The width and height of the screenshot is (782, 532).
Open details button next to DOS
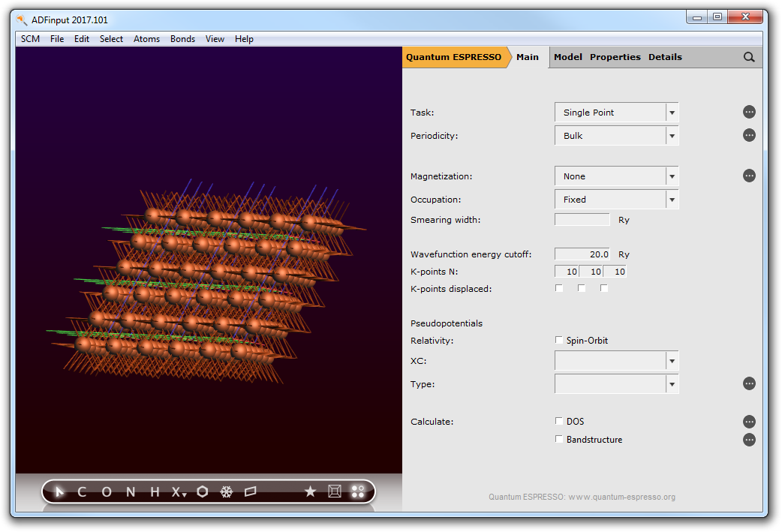pos(749,422)
